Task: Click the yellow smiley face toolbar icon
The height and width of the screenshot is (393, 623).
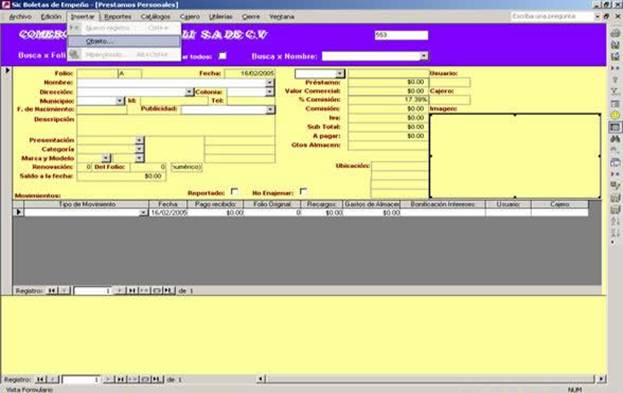Action: (615, 115)
